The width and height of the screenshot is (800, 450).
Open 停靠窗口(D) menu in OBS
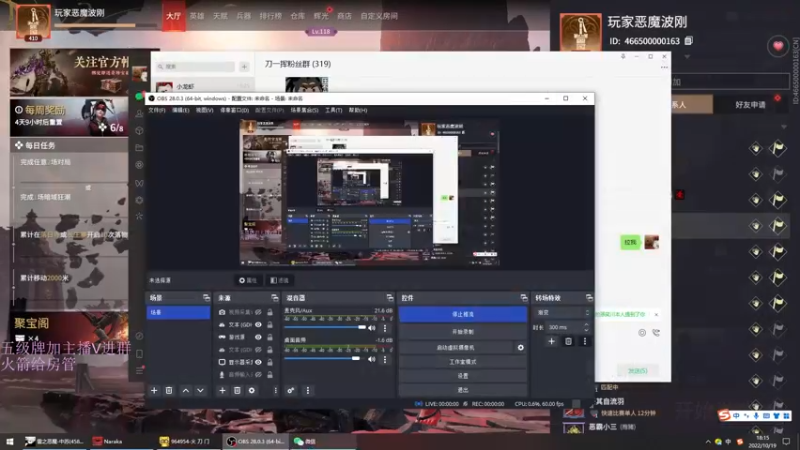[234, 110]
